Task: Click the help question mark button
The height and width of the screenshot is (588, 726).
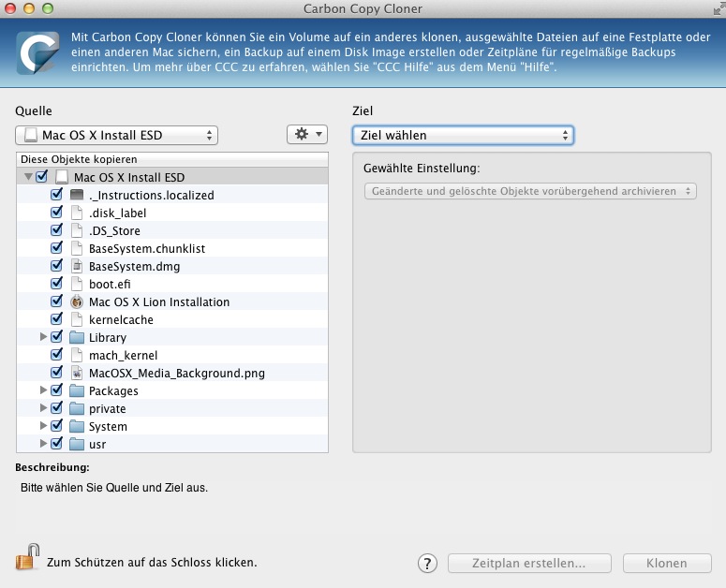Action: pos(427,564)
